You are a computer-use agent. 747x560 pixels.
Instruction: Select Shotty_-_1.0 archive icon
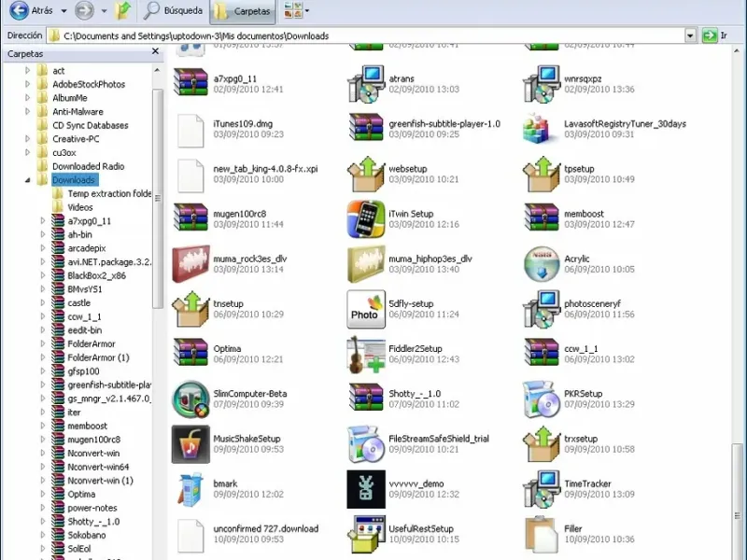click(x=366, y=398)
